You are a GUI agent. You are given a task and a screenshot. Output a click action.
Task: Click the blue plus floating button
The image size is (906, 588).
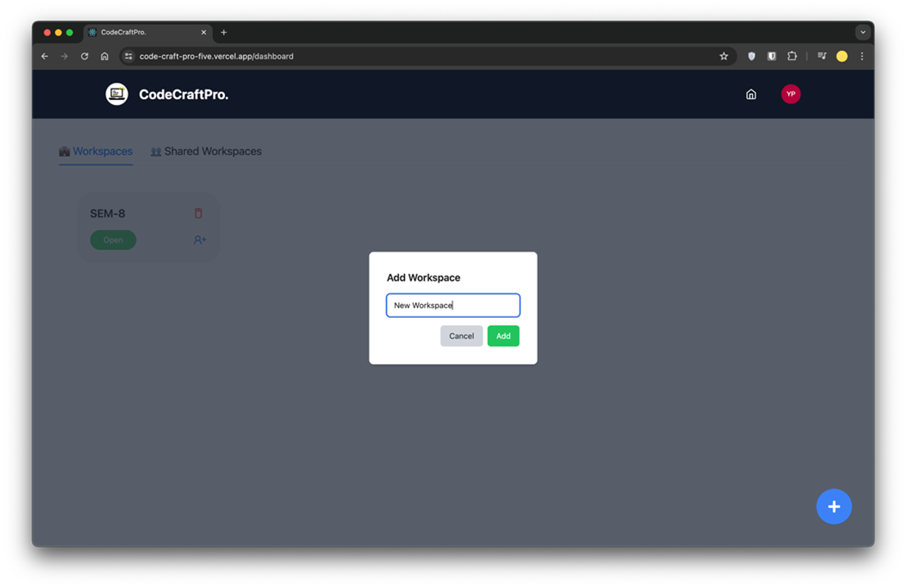pos(834,506)
